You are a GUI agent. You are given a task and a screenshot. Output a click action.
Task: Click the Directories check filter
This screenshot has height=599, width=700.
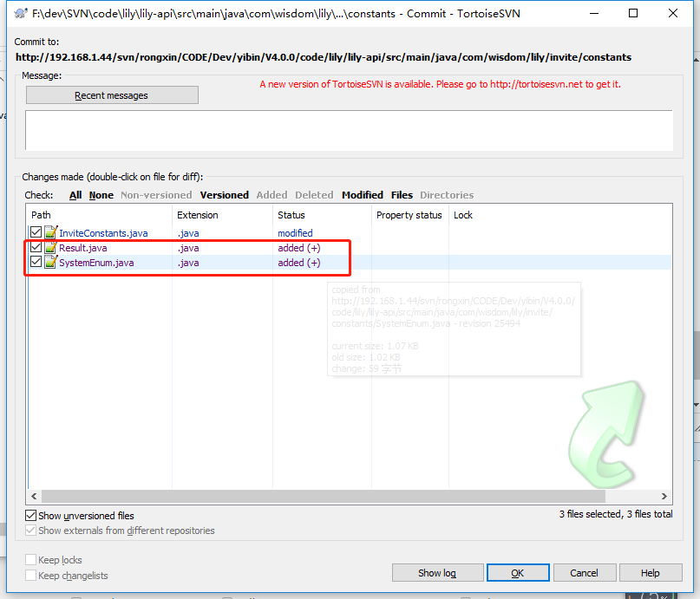click(447, 195)
